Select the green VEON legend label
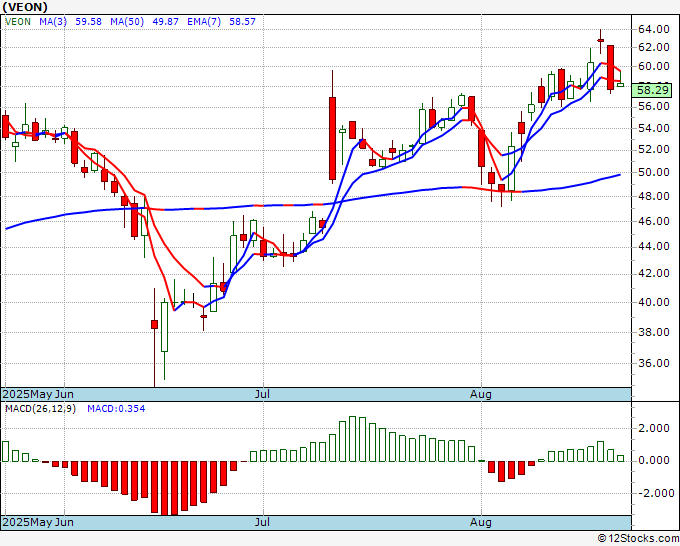Viewport: 680px width, 546px height. click(x=18, y=22)
